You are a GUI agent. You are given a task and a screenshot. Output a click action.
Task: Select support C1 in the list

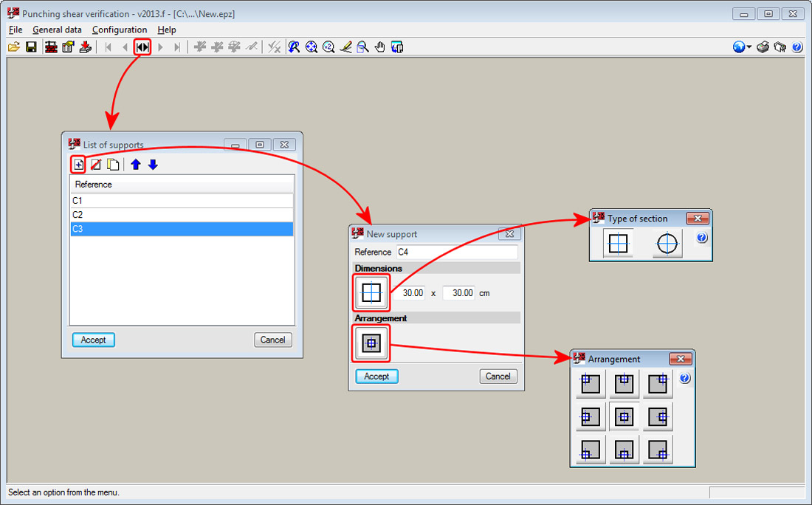pyautogui.click(x=182, y=200)
